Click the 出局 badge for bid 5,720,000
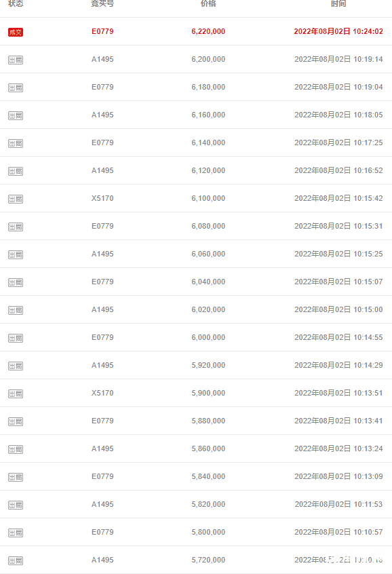392x574 pixels. coord(16,561)
